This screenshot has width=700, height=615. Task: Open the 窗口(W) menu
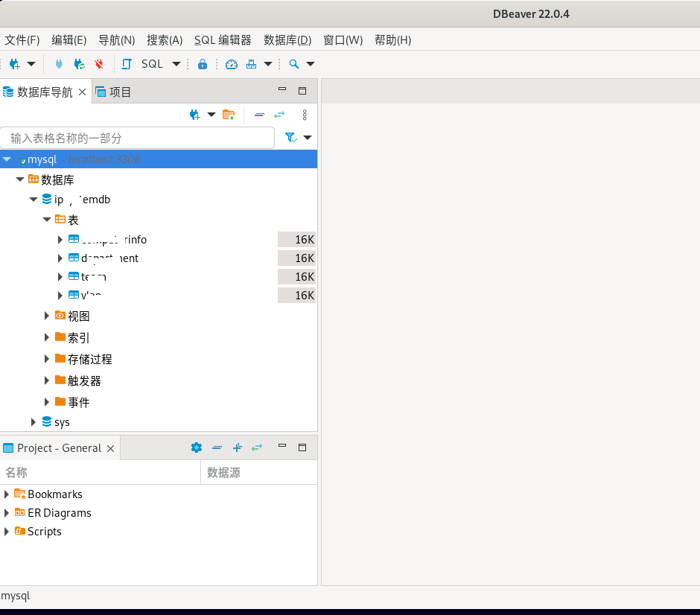[343, 40]
